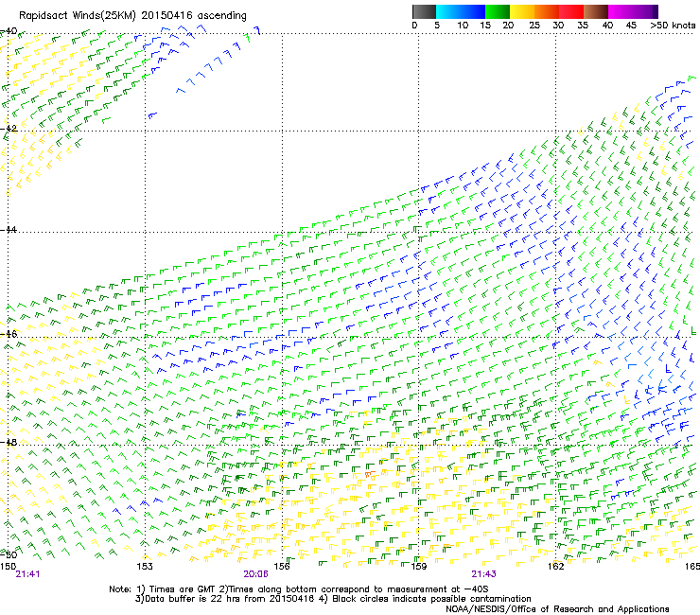Viewport: 700px width, 615px height.
Task: Click the red 30-35 knots legend segment
Action: pyautogui.click(x=571, y=11)
